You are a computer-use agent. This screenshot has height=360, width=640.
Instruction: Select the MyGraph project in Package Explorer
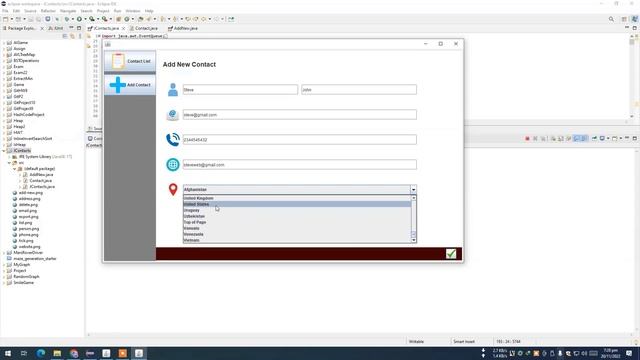[21, 264]
